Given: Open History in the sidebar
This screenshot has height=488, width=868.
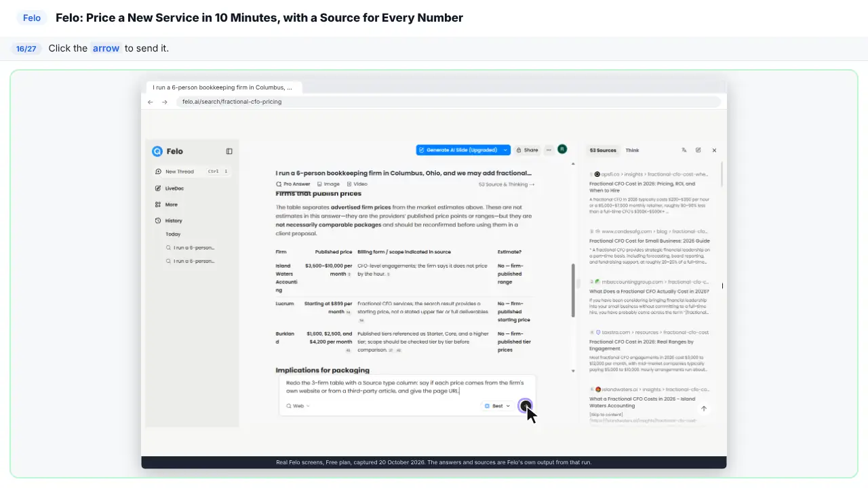Looking at the screenshot, I should pos(169,220).
